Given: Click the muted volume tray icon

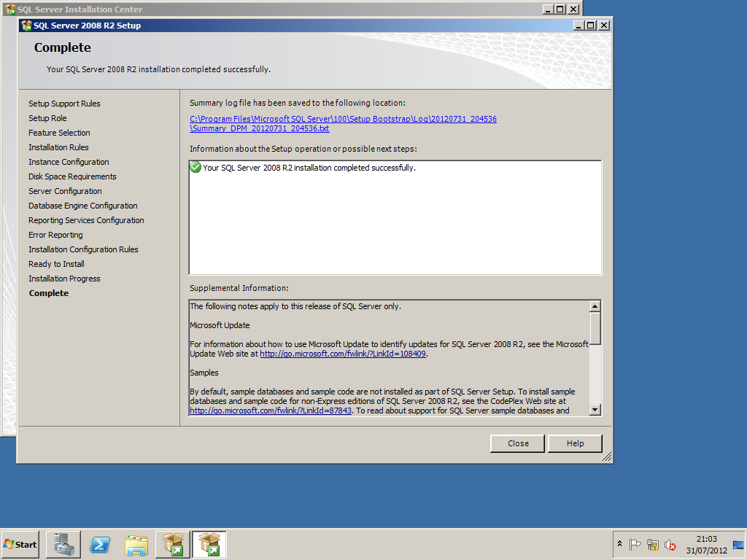Looking at the screenshot, I should tap(670, 544).
